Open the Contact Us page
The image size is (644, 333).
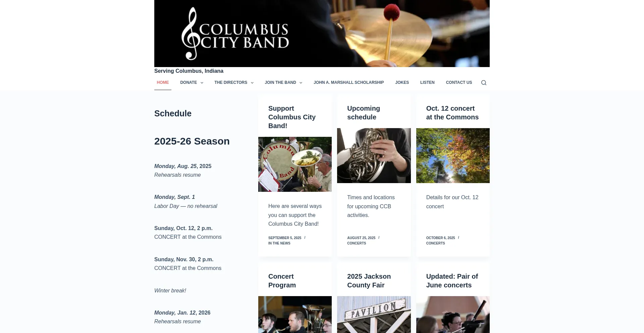(459, 82)
